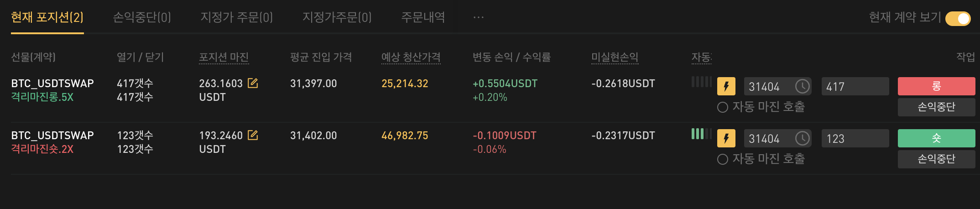Click clock icon in long row price field
980x209 pixels.
802,86
